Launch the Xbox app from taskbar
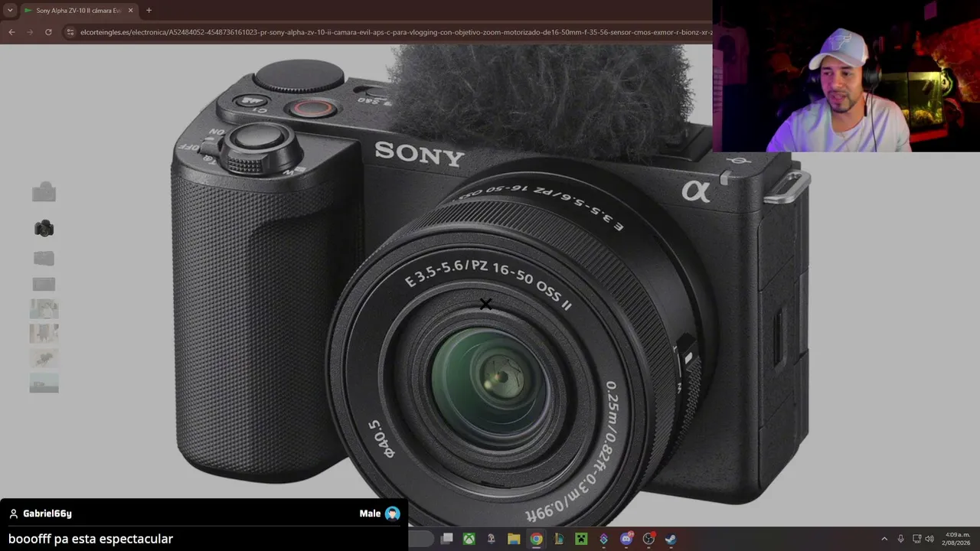Viewport: 980px width, 551px height. (469, 539)
